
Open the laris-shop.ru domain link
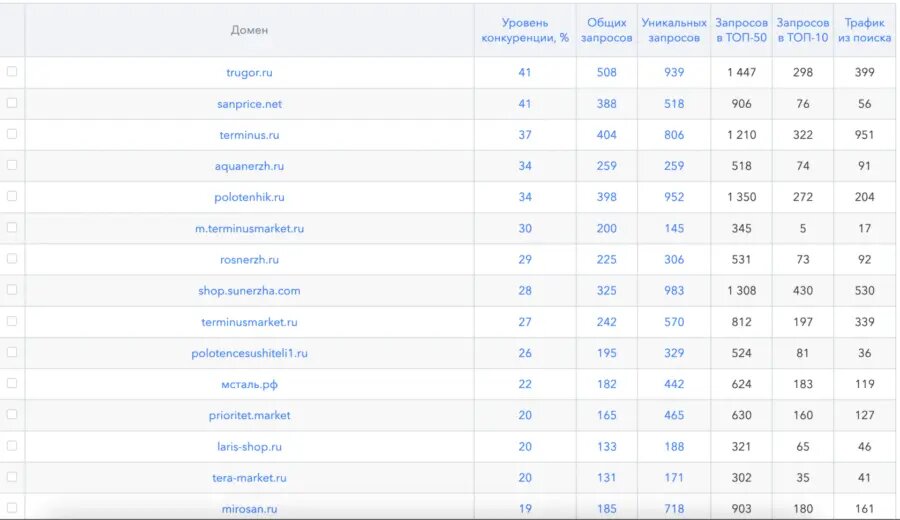pyautogui.click(x=249, y=447)
